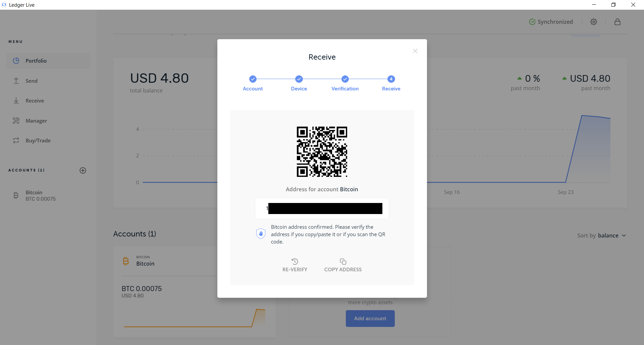
Task: Open Send from the menu
Action: click(48, 81)
